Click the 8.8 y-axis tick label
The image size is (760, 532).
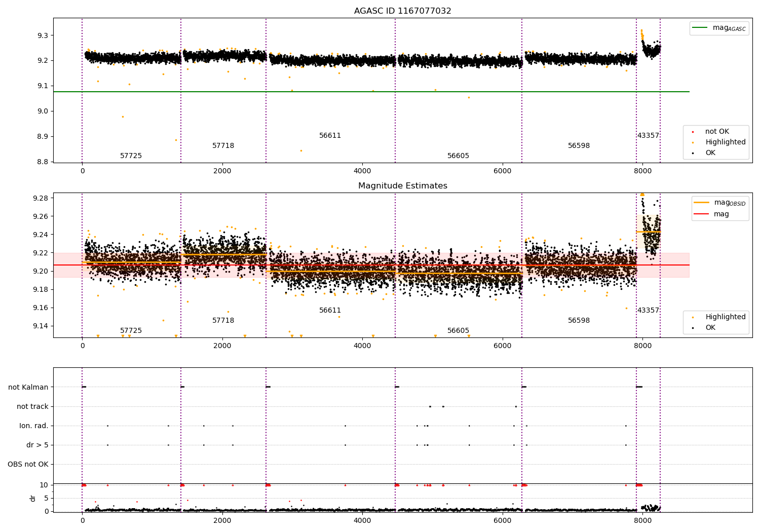tap(43, 162)
